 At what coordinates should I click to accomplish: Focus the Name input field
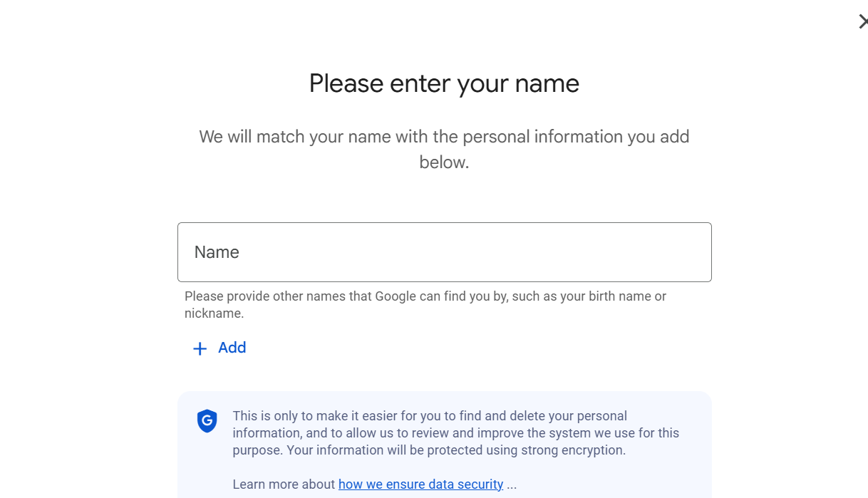pos(444,252)
